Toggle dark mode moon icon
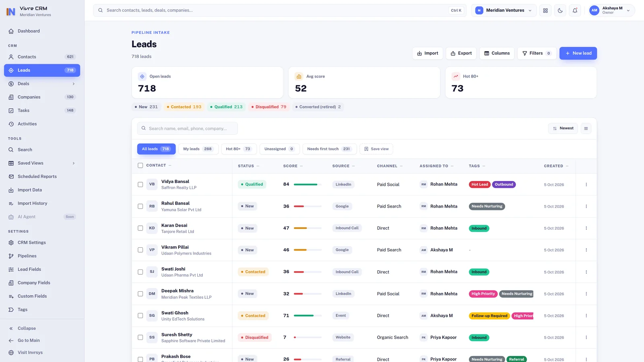 [560, 10]
